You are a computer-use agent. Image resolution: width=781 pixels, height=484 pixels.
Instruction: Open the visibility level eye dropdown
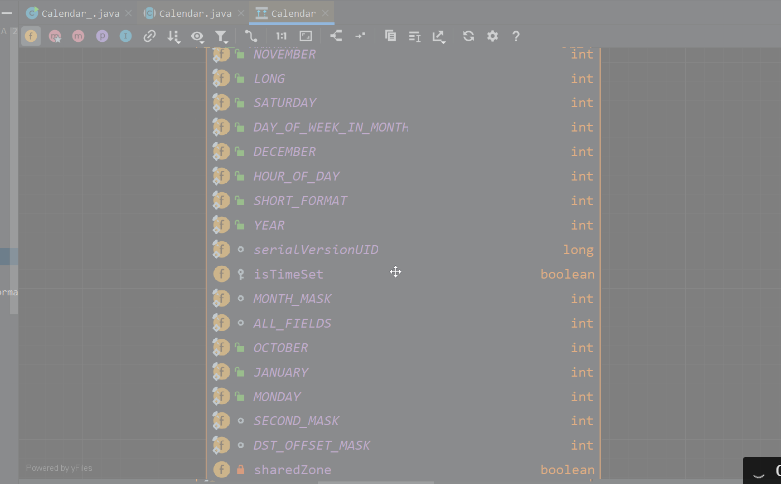[x=197, y=36]
